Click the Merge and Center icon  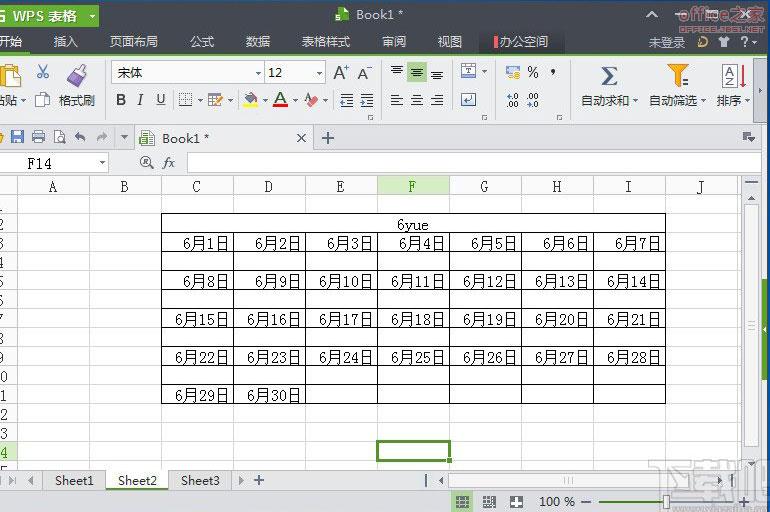pos(468,71)
